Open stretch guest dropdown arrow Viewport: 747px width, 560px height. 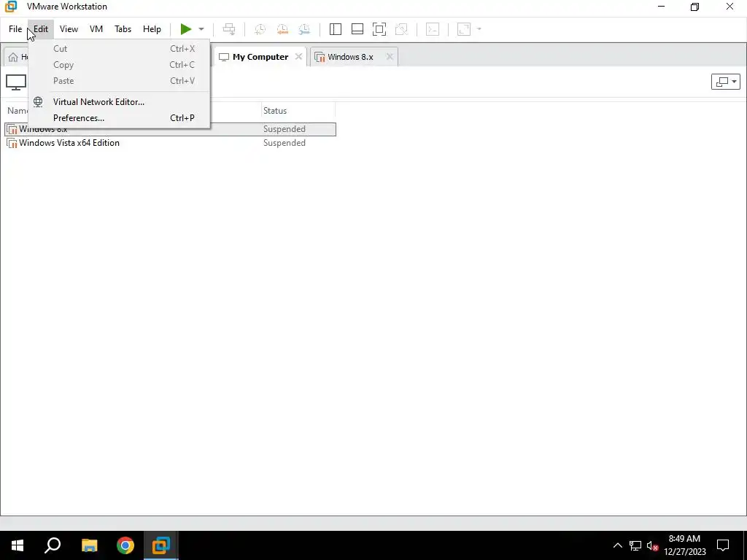point(479,29)
